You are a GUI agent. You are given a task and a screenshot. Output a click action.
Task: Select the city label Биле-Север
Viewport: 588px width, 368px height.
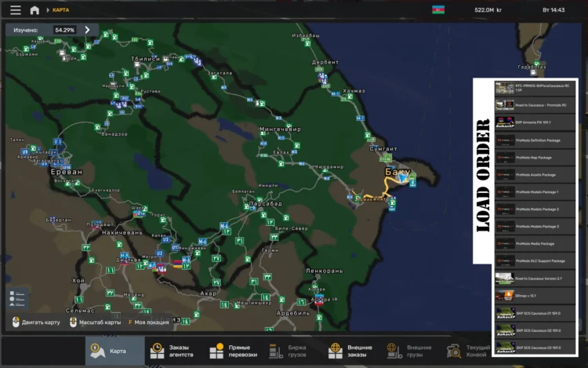pyautogui.click(x=292, y=228)
